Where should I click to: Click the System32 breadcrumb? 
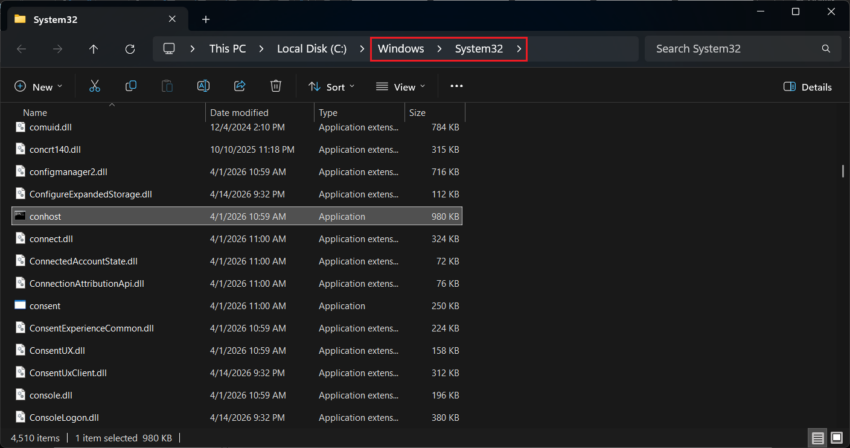pos(479,49)
